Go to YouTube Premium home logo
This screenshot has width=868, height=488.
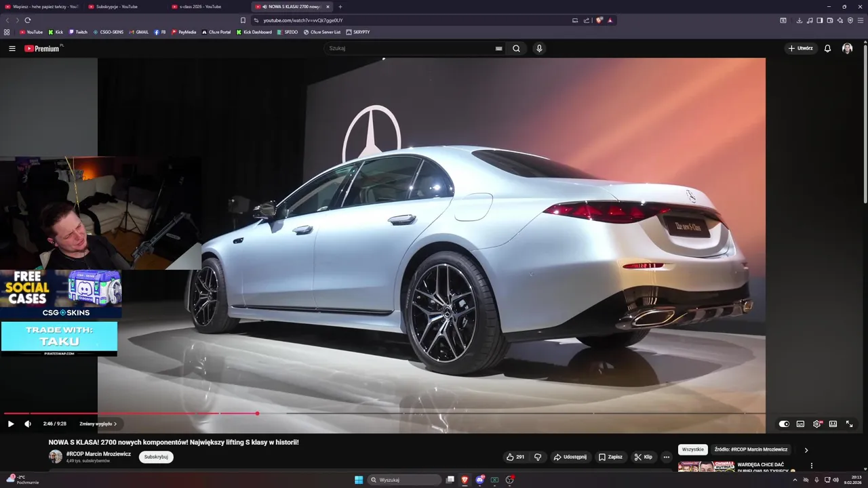(x=42, y=48)
